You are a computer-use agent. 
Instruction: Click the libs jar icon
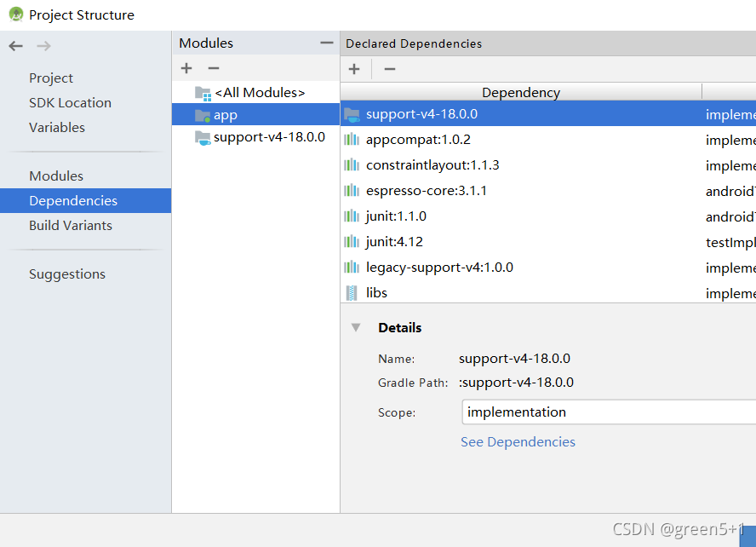pos(352,293)
